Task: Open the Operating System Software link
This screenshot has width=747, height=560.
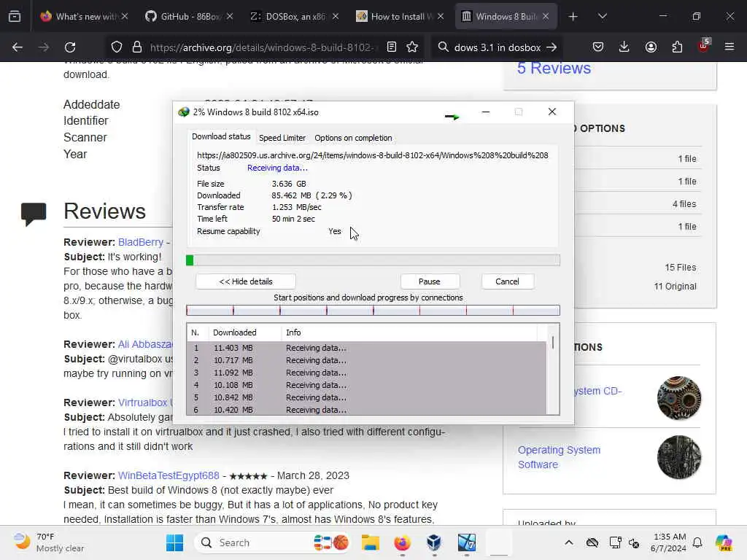Action: (560, 457)
